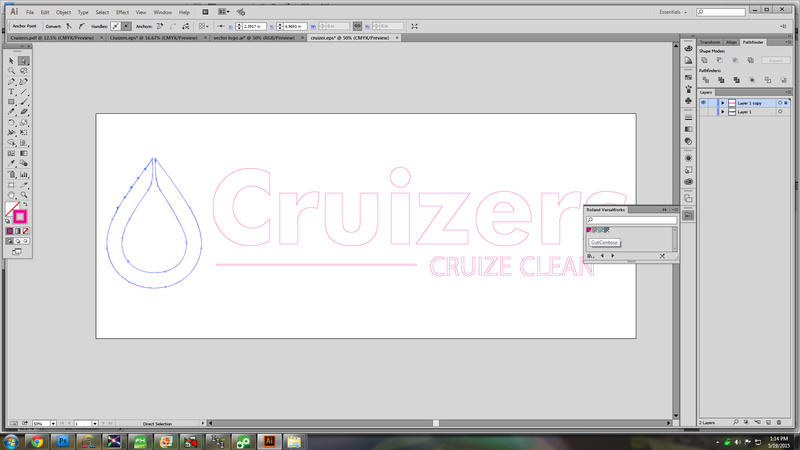Select the Rectangle tool
The height and width of the screenshot is (450, 800).
[x=11, y=102]
